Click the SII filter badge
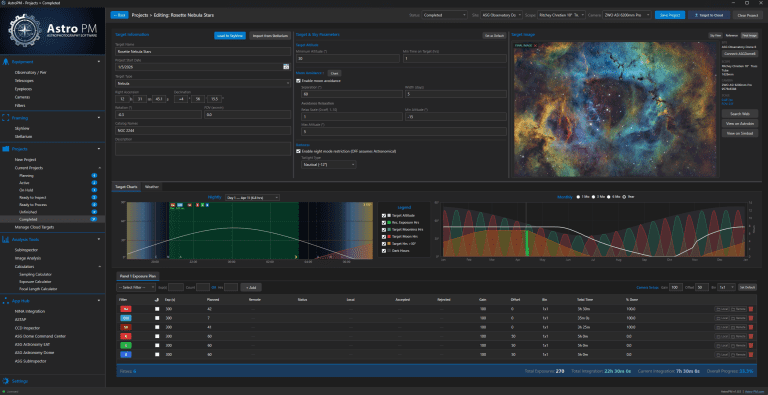 tap(125, 327)
